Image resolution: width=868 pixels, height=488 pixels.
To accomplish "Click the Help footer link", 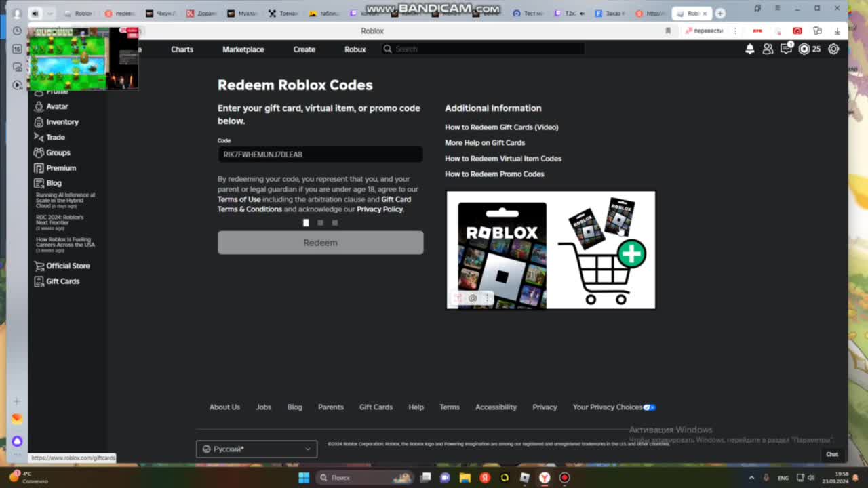I will 416,407.
